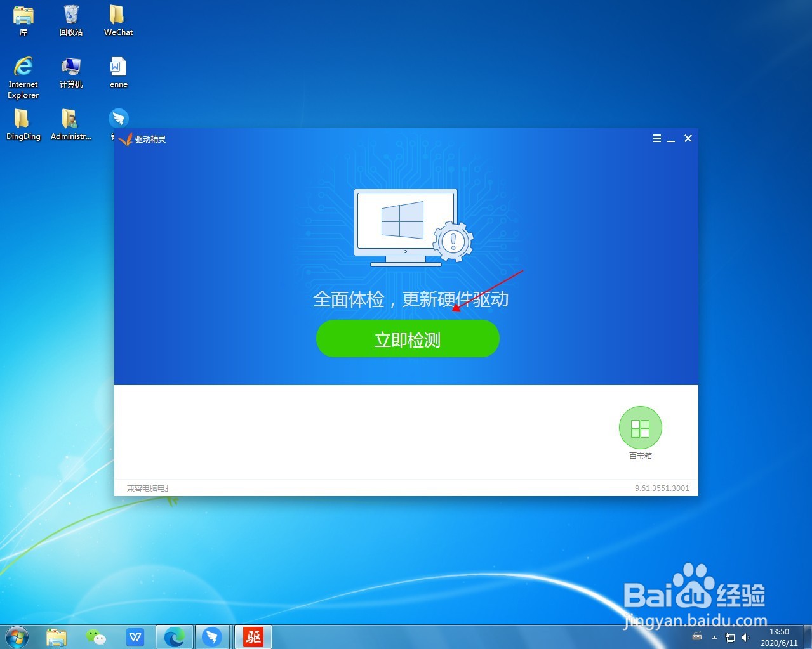This screenshot has width=812, height=649.
Task: Open the enne document on the desktop
Action: coord(118,67)
